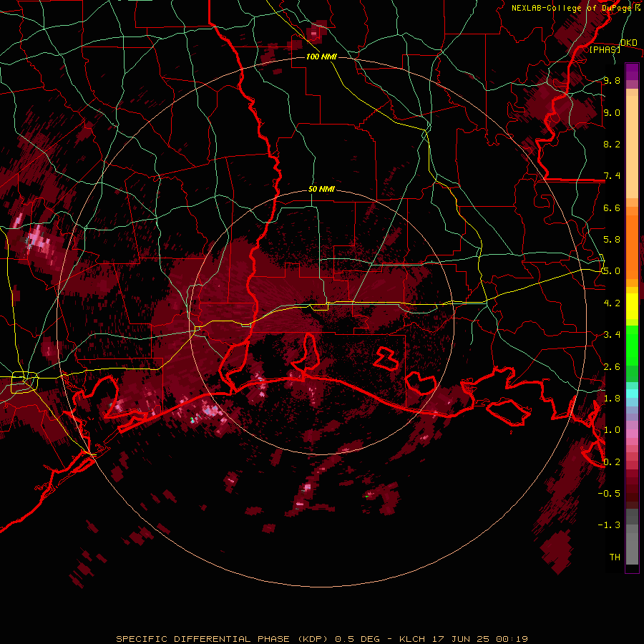
Task: Click the 2.6 value on the color scale
Action: 612,367
